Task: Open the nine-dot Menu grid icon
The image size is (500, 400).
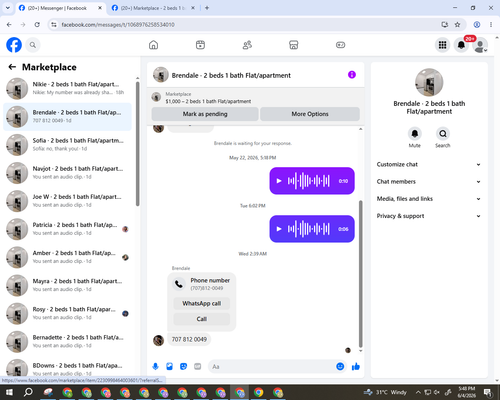Action: 442,45
